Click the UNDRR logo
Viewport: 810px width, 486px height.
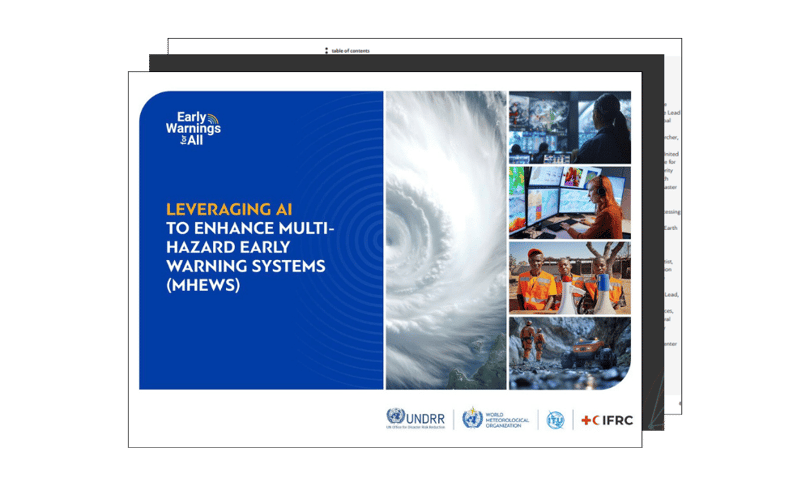pyautogui.click(x=415, y=418)
